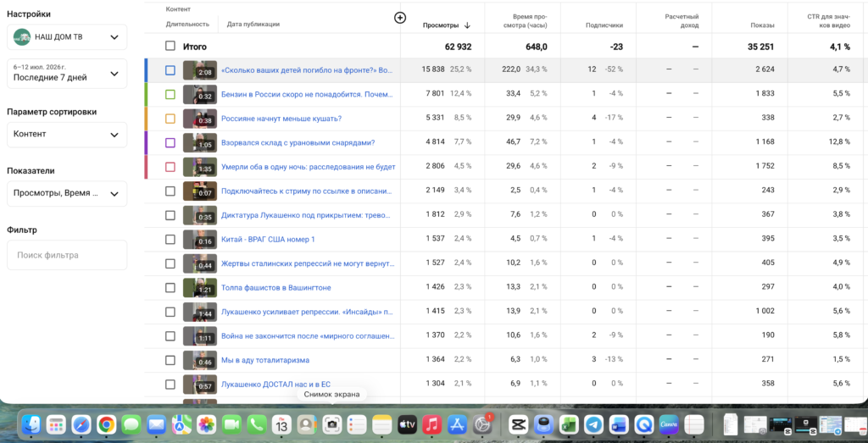Open Notes from the dock
Viewport: 868px width, 443px height.
382,424
